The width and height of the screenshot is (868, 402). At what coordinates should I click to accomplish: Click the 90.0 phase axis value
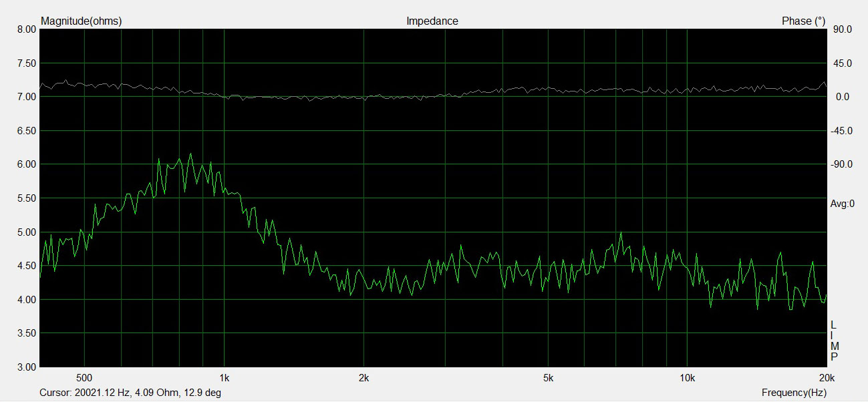[842, 29]
